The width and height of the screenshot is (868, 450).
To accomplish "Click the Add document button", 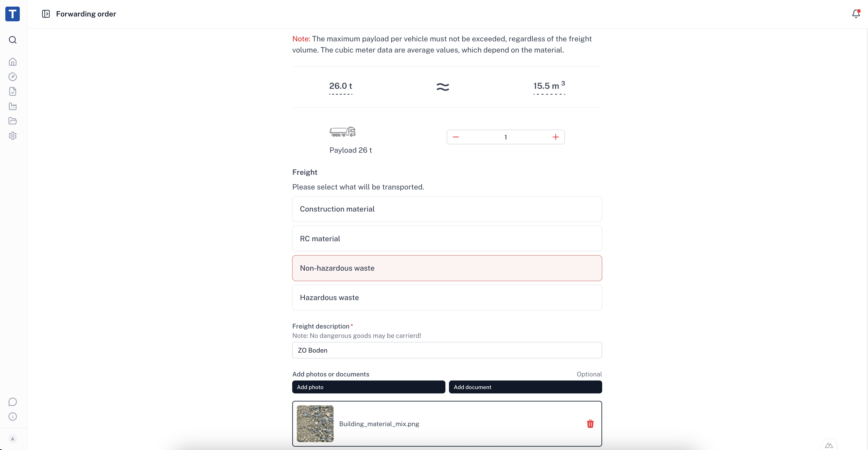I will tap(525, 387).
